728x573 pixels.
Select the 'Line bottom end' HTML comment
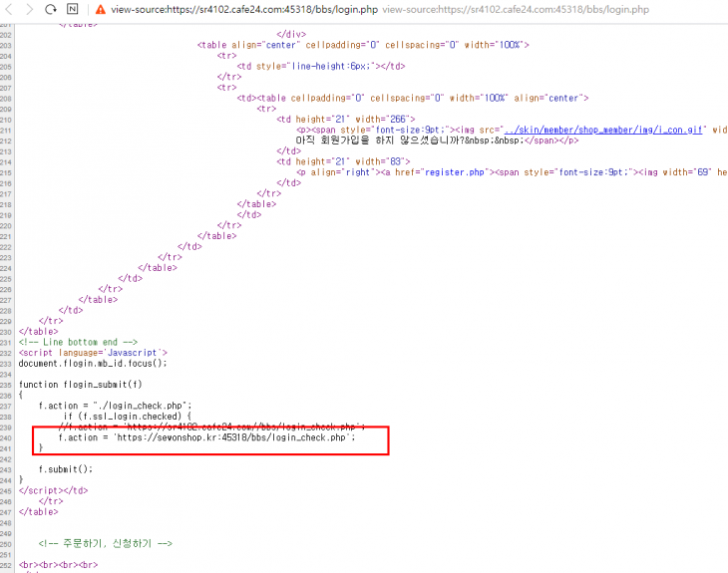click(78, 342)
